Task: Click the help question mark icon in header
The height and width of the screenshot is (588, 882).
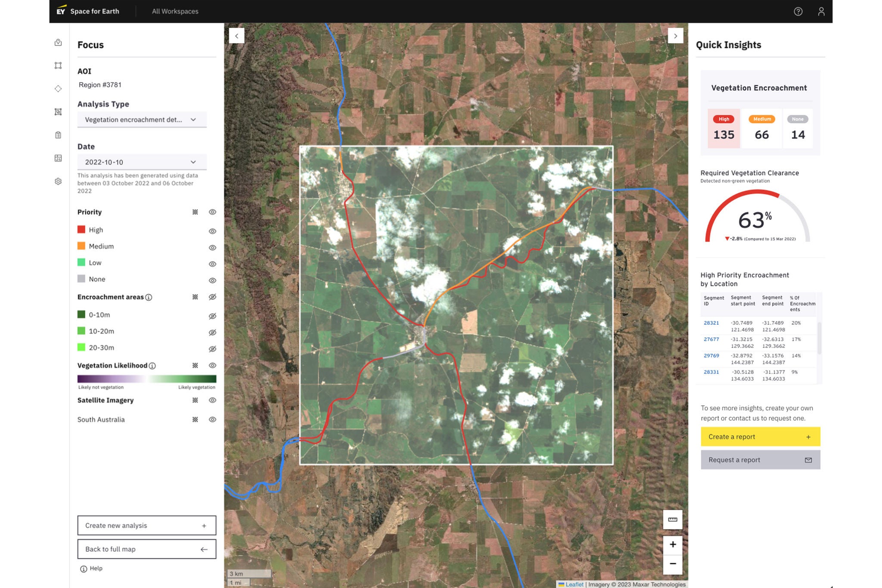Action: click(x=798, y=12)
